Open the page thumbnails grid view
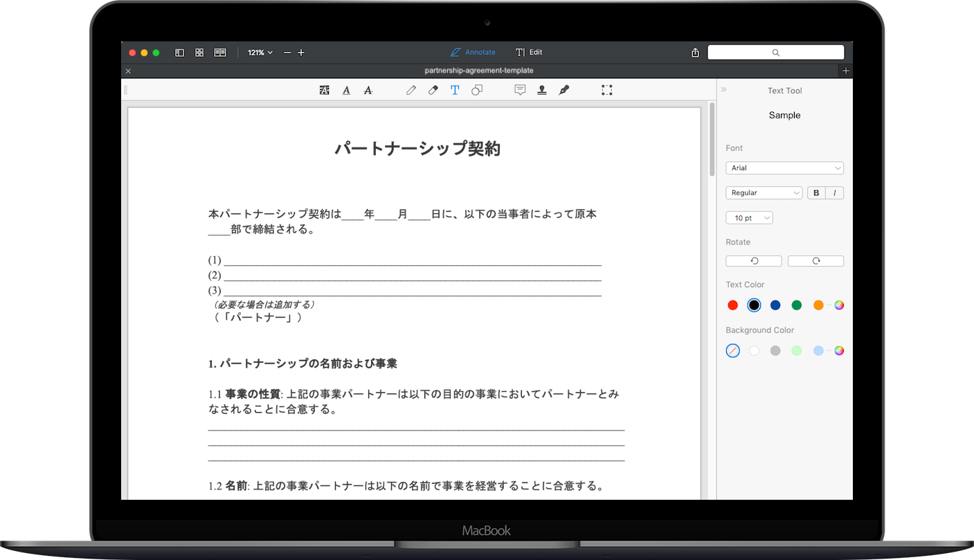 [x=199, y=53]
